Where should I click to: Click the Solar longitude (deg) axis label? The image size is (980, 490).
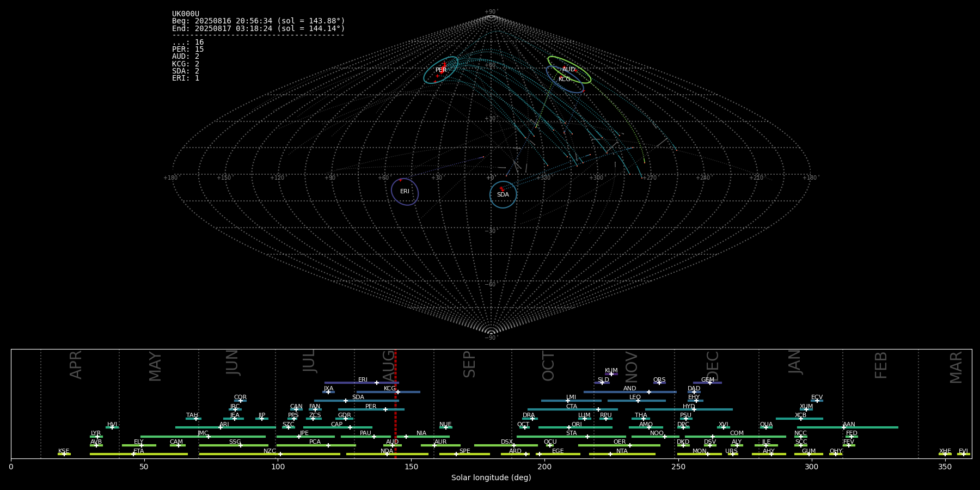491,478
